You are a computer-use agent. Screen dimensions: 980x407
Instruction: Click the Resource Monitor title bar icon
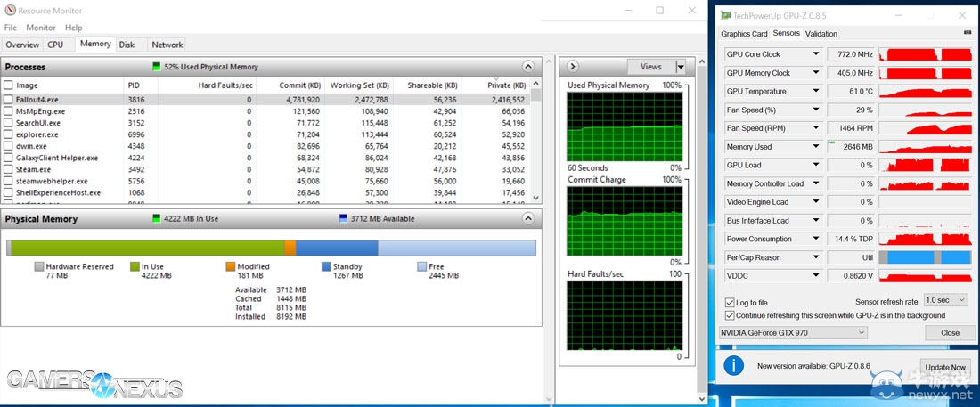coord(10,11)
